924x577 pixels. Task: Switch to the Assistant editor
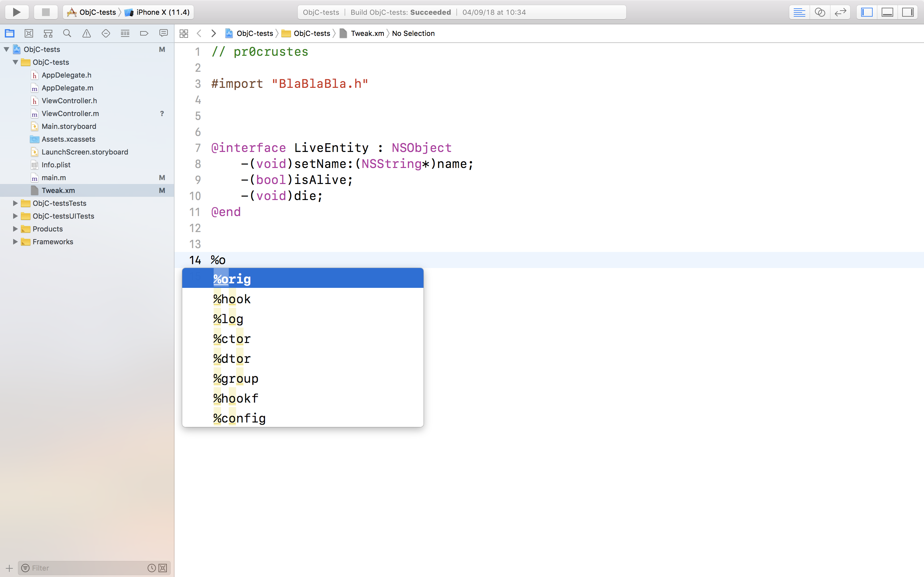click(820, 12)
